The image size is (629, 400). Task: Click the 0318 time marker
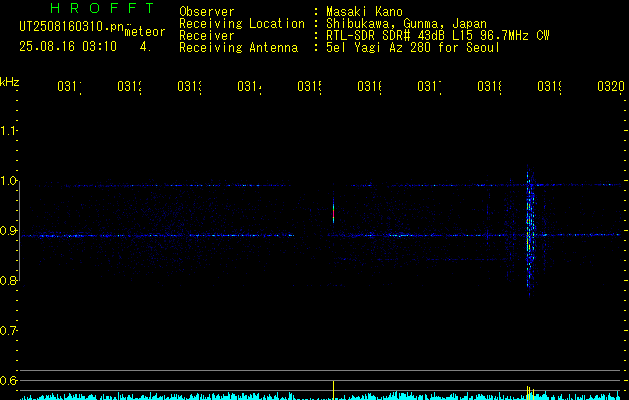point(489,86)
